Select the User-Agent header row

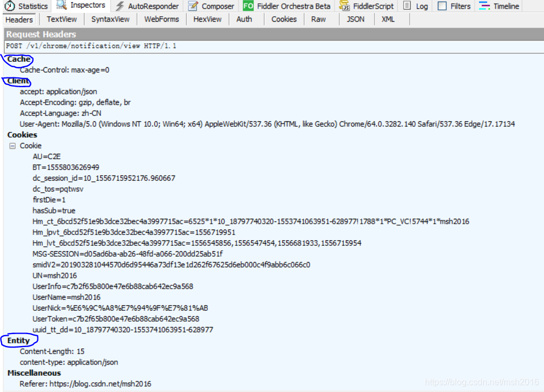tap(267, 124)
